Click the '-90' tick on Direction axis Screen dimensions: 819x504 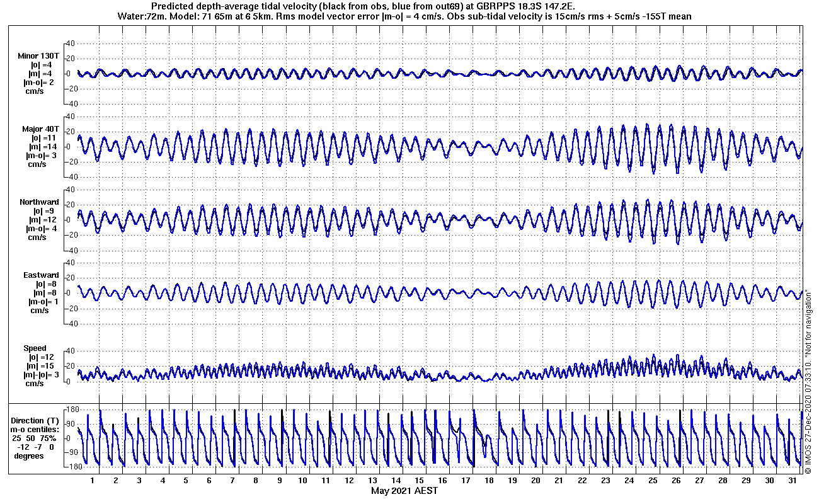click(71, 452)
